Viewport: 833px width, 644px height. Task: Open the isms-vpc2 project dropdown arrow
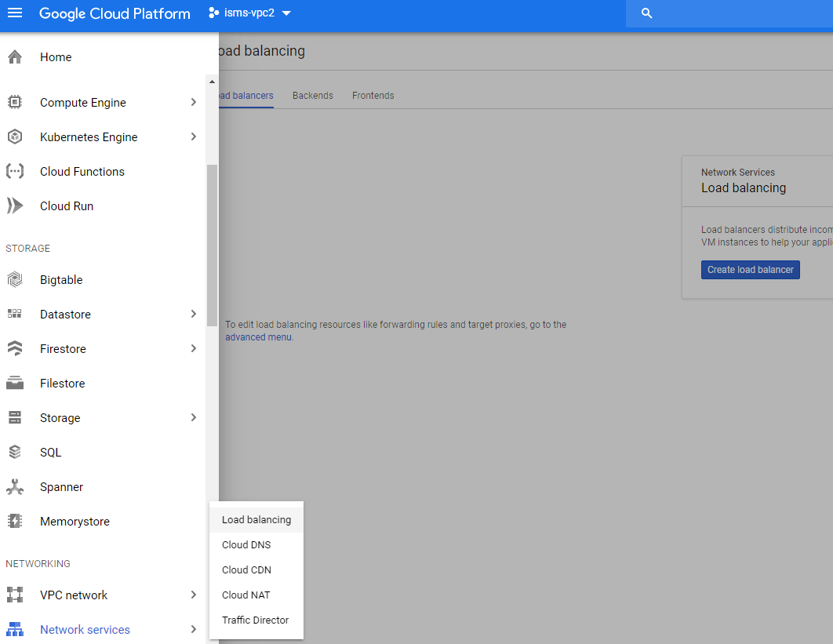click(x=286, y=13)
